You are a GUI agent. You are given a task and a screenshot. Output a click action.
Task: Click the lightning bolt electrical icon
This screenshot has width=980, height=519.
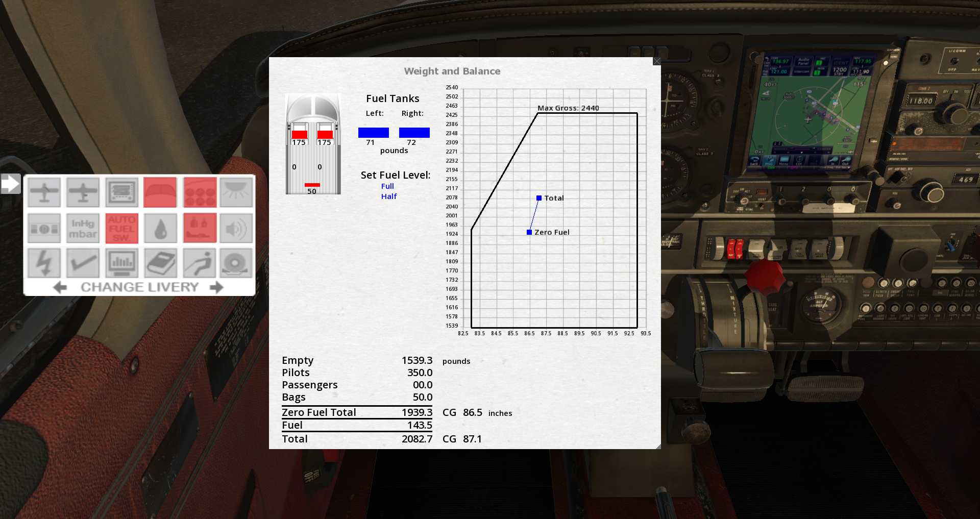(44, 263)
